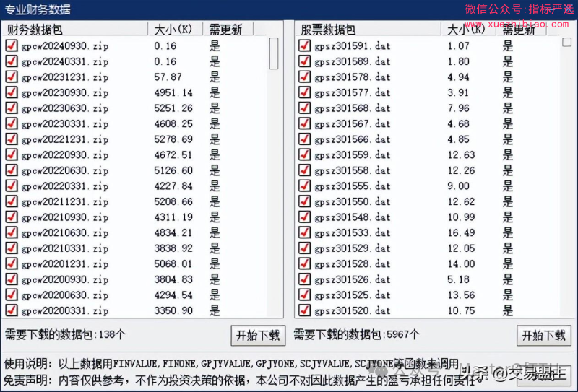Uncheck gpcw20231231.zip data package
The width and height of the screenshot is (578, 392).
12,77
